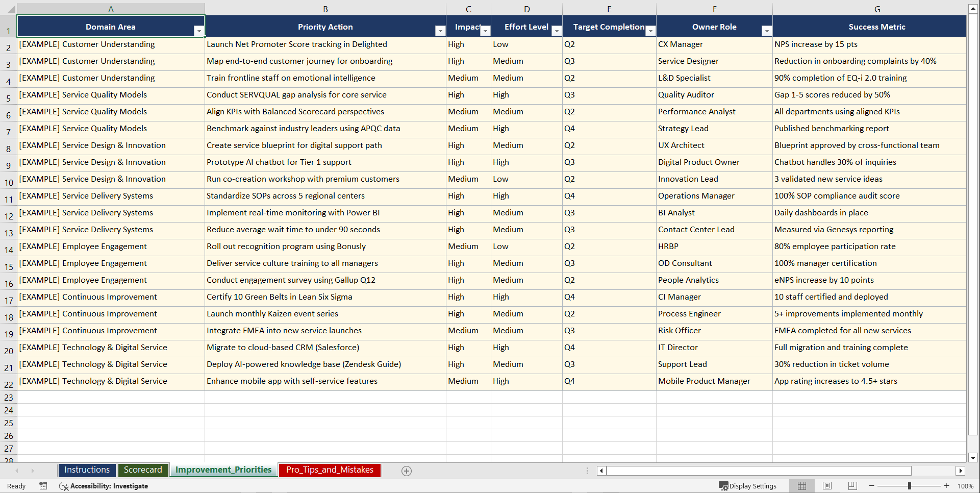
Task: Open the Impact column filter dropdown
Action: click(x=485, y=31)
